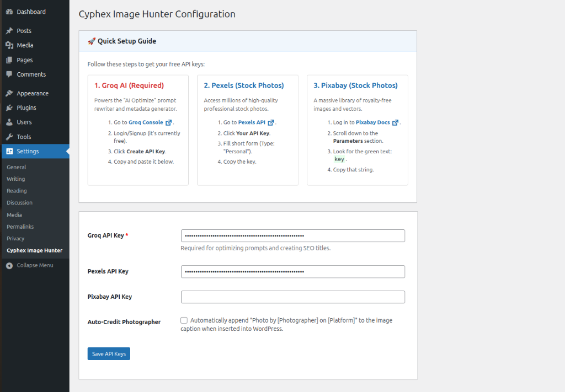Screen dimensions: 565x392
Task: Click the 'Groq API Key' field label
Action: click(x=105, y=235)
